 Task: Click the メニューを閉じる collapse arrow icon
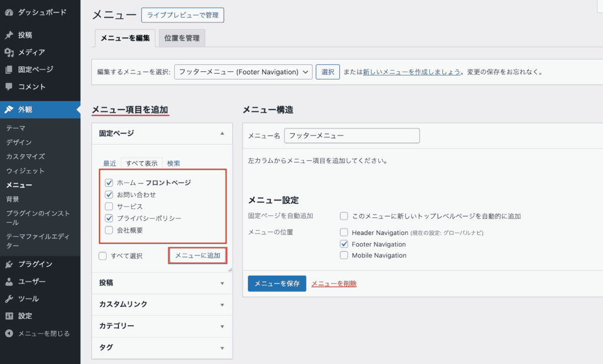pyautogui.click(x=9, y=333)
